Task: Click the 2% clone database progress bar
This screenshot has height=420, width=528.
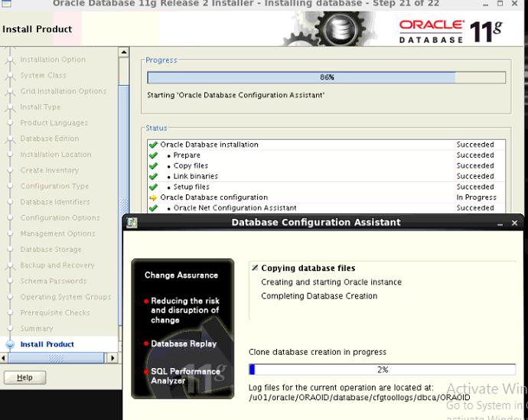Action: pos(382,370)
